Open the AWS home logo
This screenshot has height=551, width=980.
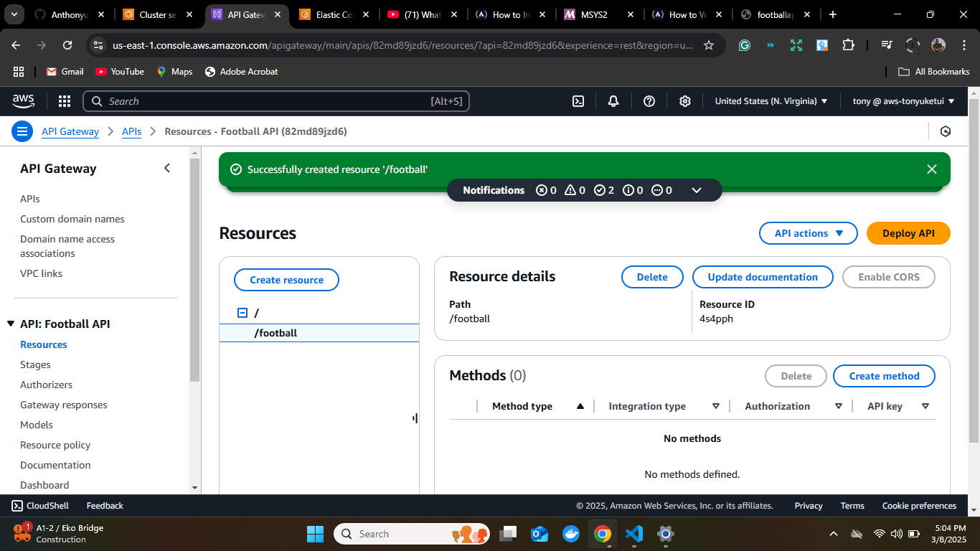(23, 101)
